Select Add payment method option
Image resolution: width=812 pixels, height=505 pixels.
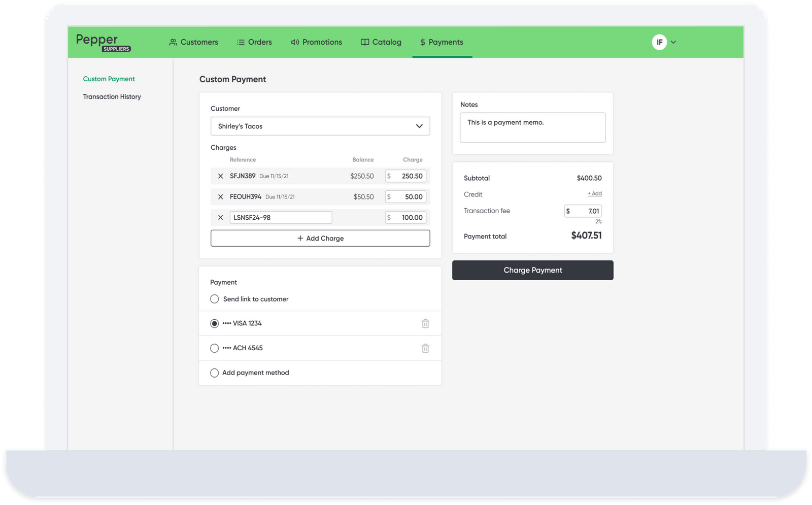point(214,373)
